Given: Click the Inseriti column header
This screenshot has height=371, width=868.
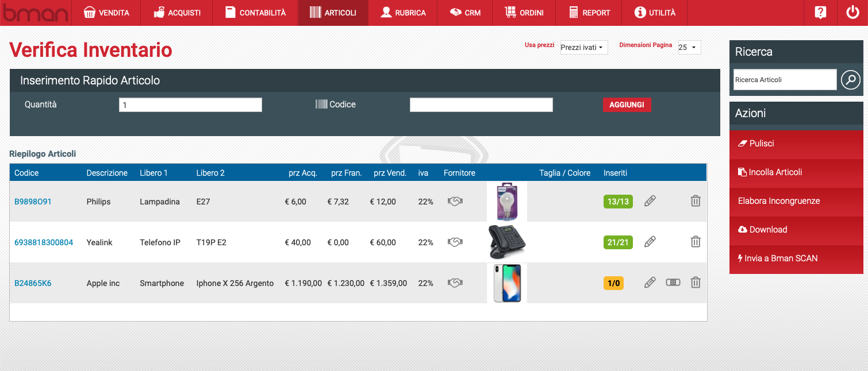Looking at the screenshot, I should [x=615, y=173].
